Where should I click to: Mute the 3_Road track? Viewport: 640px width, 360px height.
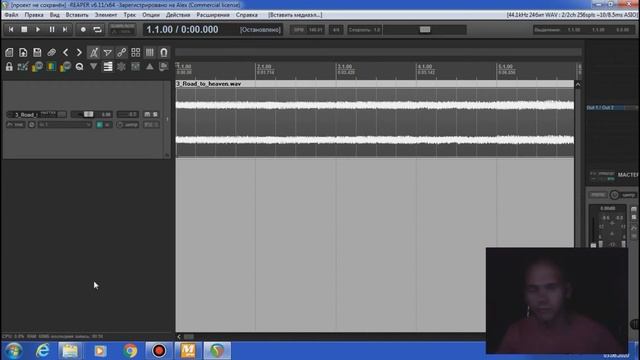point(147,114)
